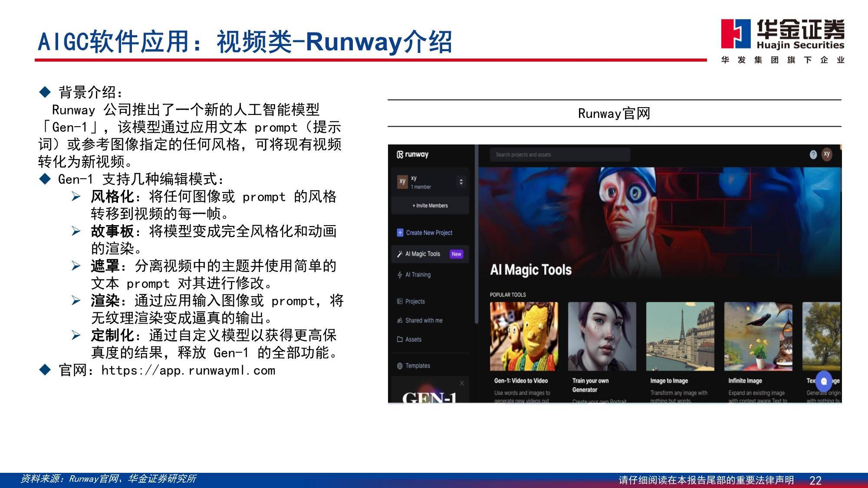Close the GEN-1 promo card
This screenshot has height=488, width=868.
[462, 383]
